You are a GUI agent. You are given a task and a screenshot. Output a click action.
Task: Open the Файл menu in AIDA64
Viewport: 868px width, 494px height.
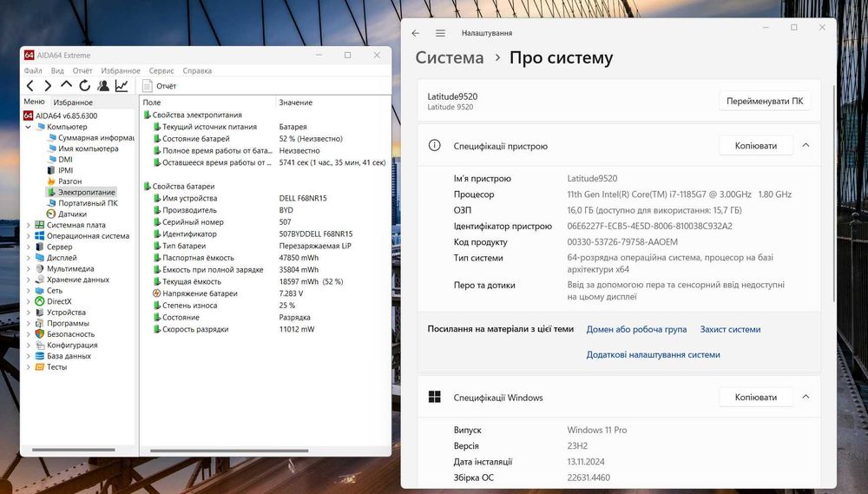tap(33, 71)
